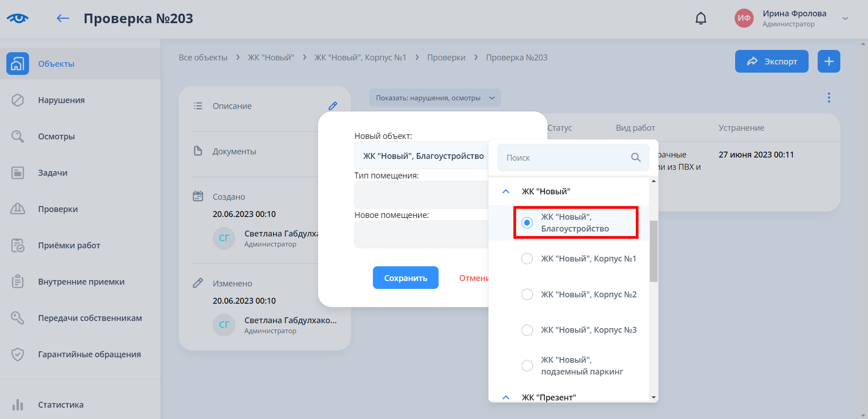The height and width of the screenshot is (419, 868).
Task: Open the Показать: нарушения, осмотры dropdown
Action: (434, 98)
